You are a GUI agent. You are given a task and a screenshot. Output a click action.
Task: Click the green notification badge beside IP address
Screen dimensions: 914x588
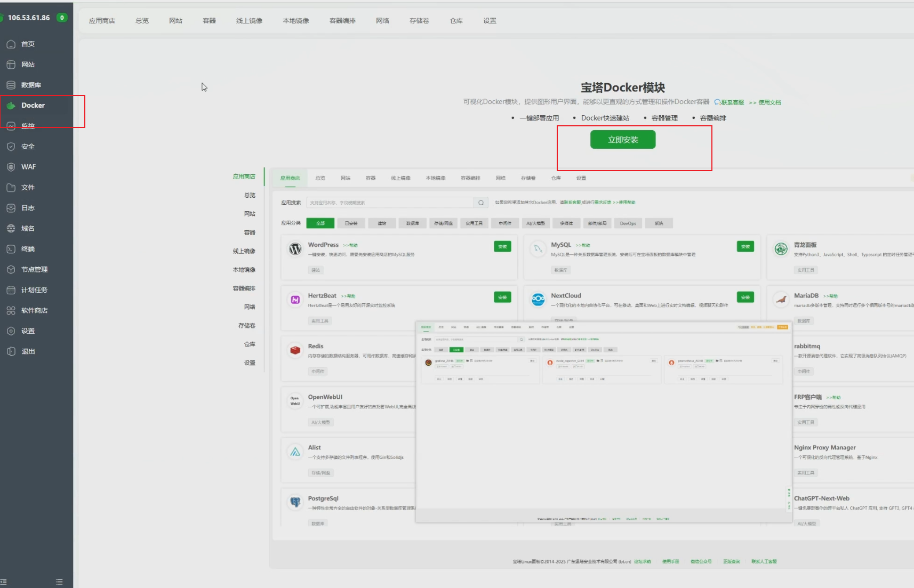pyautogui.click(x=62, y=18)
